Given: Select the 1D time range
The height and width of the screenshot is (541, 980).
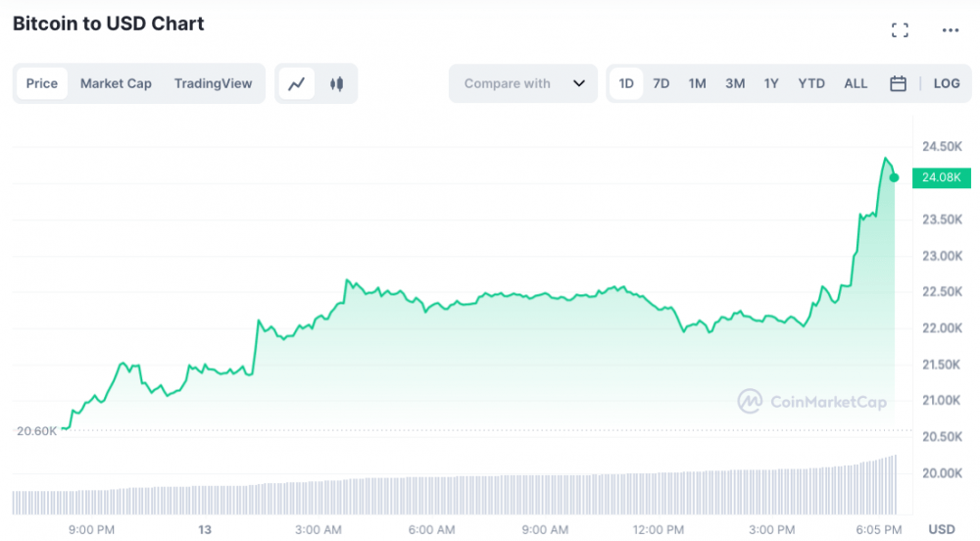Looking at the screenshot, I should pos(626,84).
